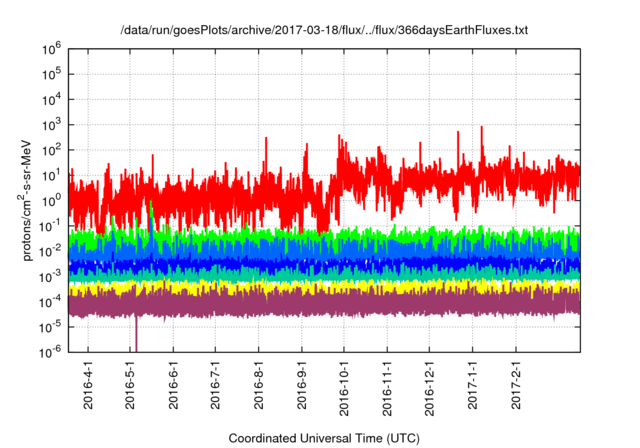The width and height of the screenshot is (640, 448).
Task: Click the bottom y-axis tick label 10^-6
Action: point(52,352)
